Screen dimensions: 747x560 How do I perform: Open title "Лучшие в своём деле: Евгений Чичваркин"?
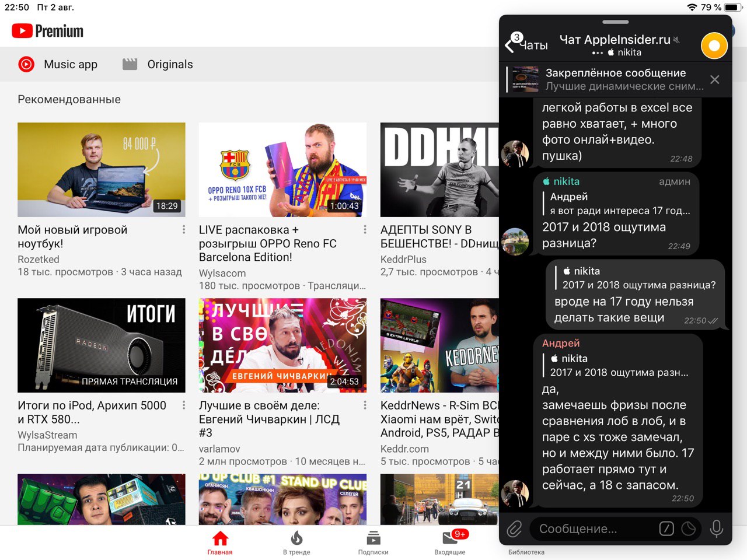[269, 419]
